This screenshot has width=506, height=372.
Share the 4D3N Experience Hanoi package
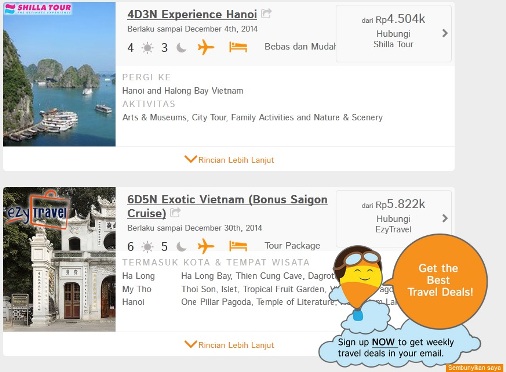[266, 13]
